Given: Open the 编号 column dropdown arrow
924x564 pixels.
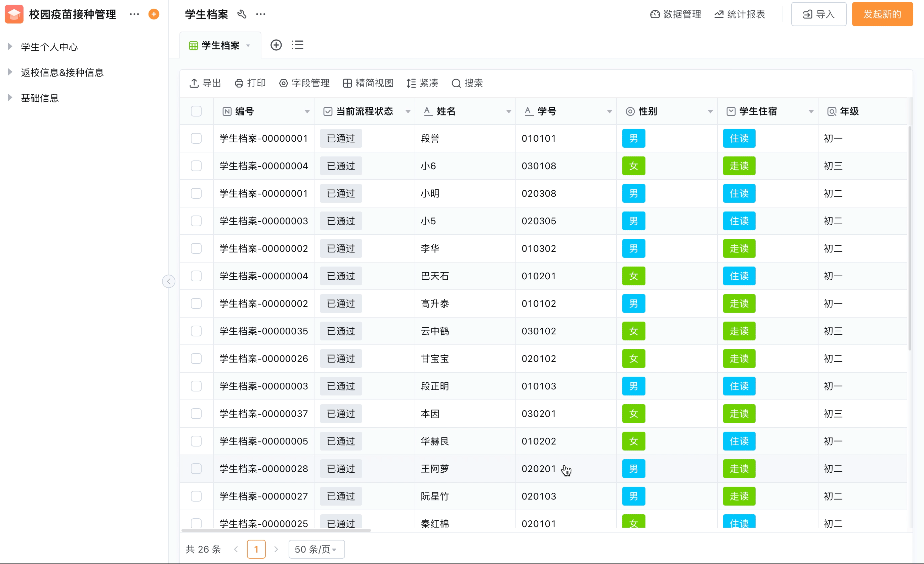Looking at the screenshot, I should click(307, 112).
